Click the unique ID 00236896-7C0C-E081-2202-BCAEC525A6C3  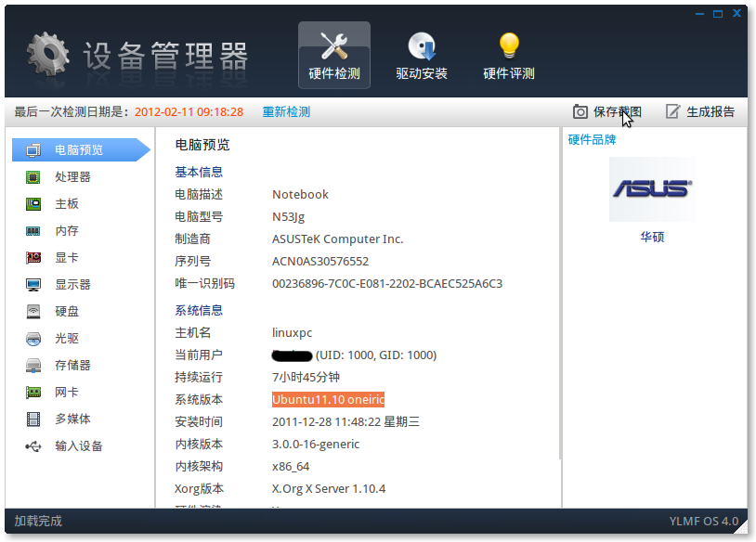(x=387, y=283)
